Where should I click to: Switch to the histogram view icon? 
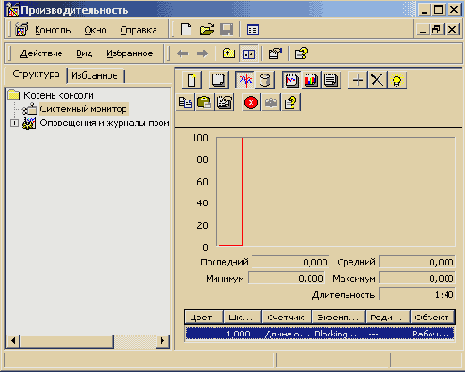pos(311,80)
